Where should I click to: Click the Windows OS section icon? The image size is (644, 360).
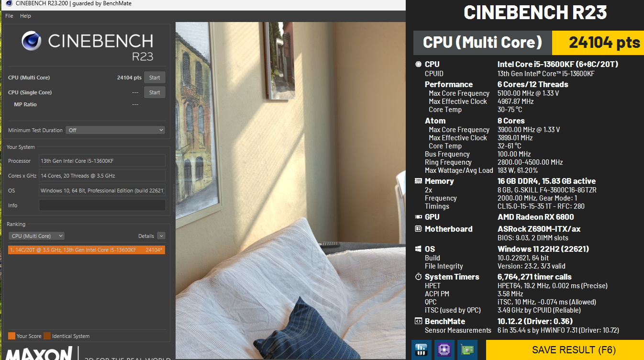[x=419, y=249]
